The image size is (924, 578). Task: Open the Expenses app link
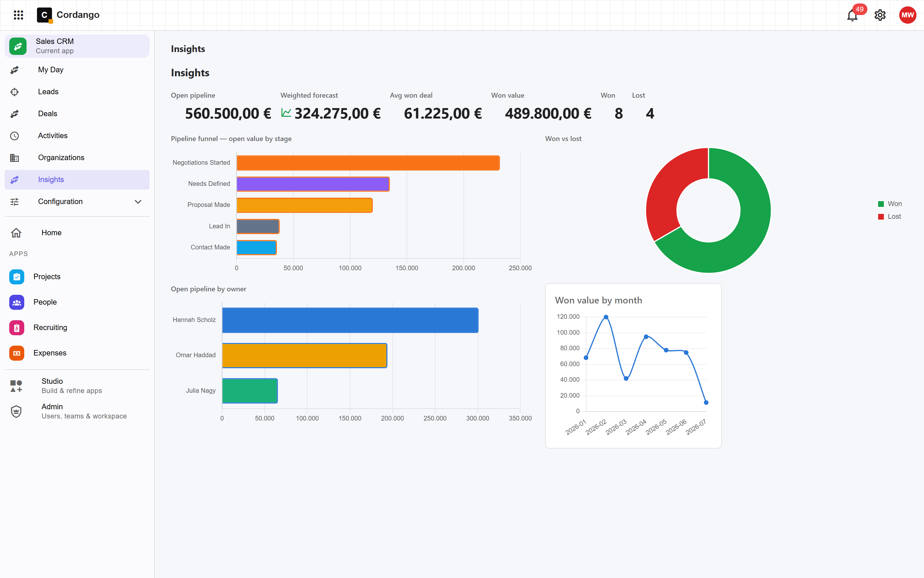point(77,353)
